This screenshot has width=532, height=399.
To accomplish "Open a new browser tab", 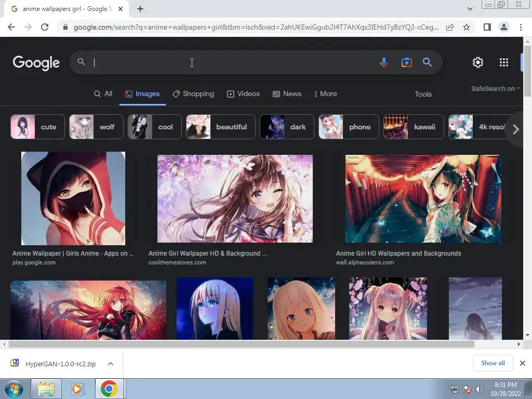I will [140, 9].
